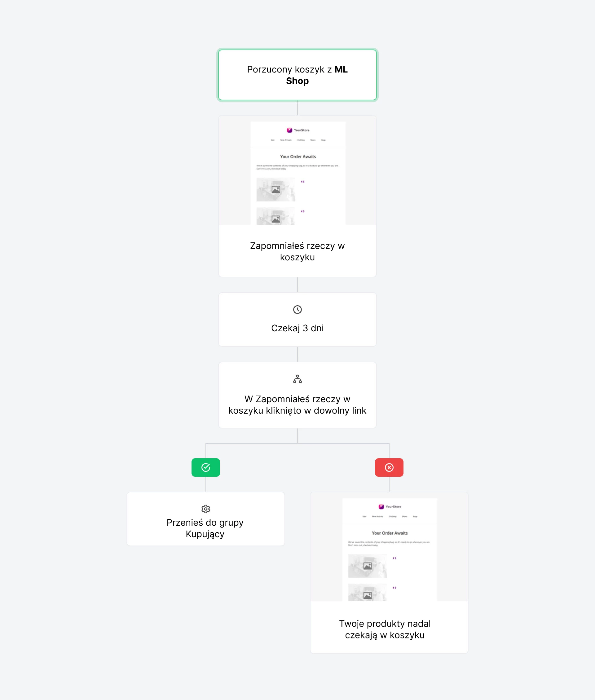The height and width of the screenshot is (700, 595).
Task: Click YourStore logo in the second email preview
Action: tap(390, 507)
